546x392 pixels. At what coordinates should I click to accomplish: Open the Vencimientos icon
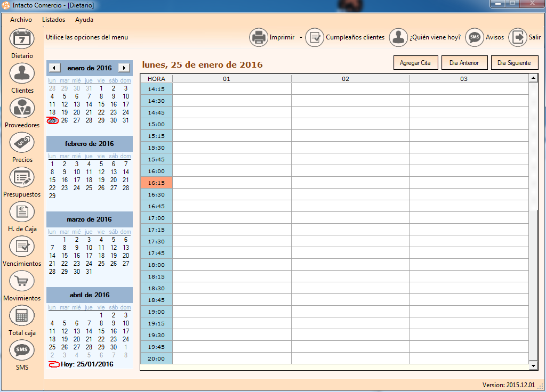[22, 247]
